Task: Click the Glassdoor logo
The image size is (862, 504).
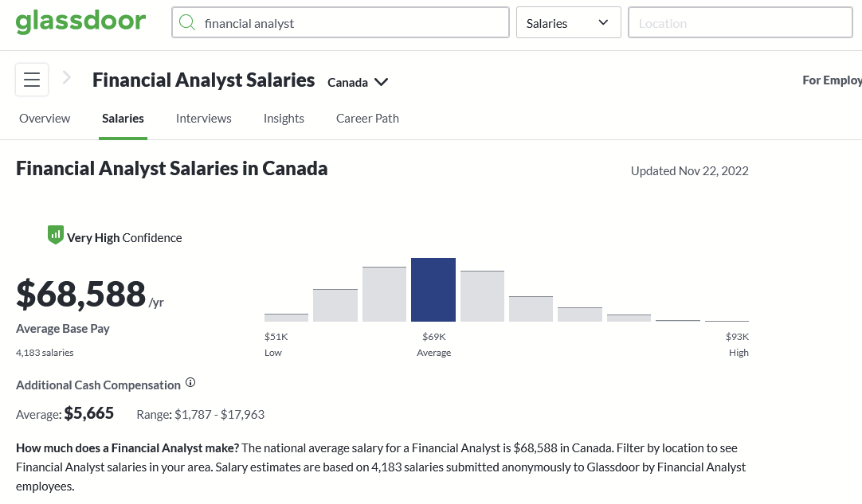Action: pos(80,21)
